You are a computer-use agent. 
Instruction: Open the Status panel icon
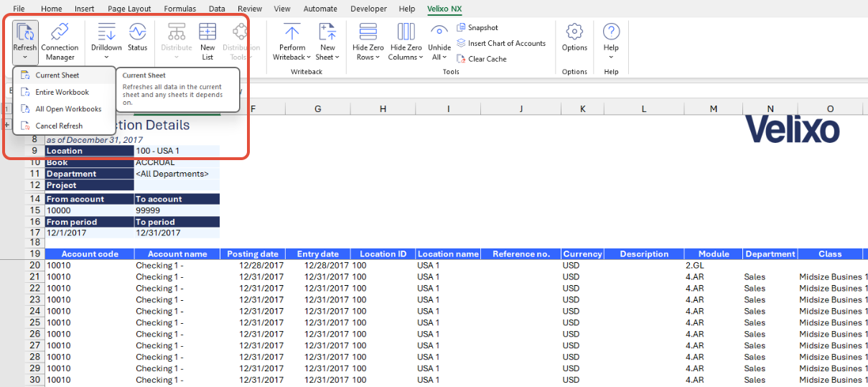tap(137, 32)
